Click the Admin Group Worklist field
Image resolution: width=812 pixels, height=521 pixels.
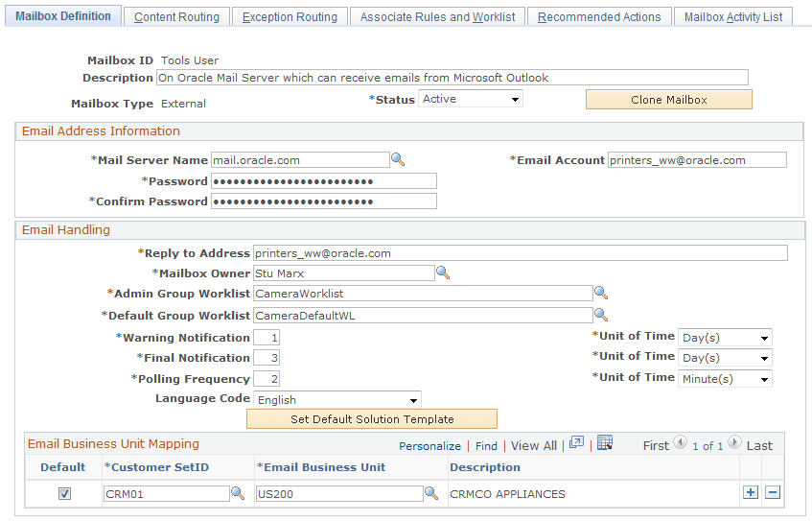coord(423,294)
